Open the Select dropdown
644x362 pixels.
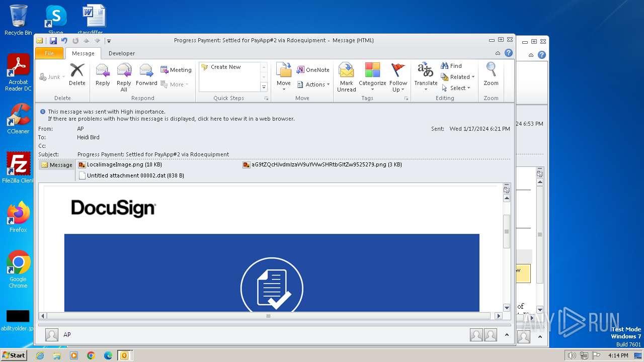tap(456, 88)
